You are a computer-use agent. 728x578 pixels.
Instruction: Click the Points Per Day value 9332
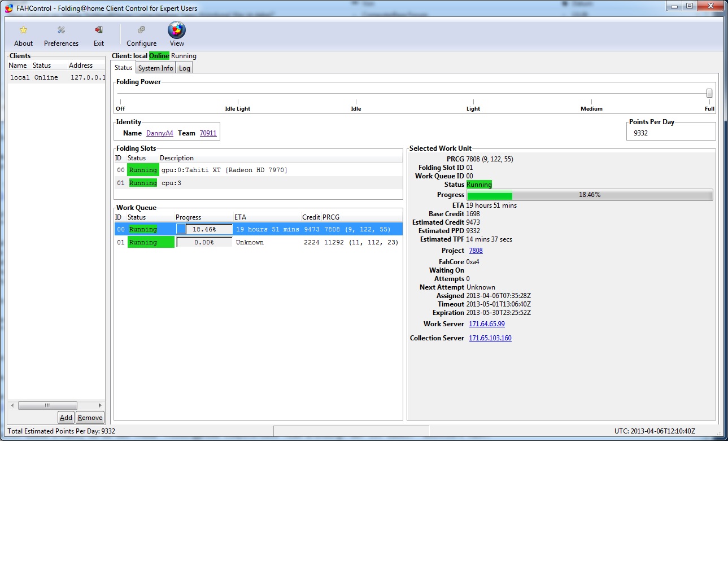point(640,133)
